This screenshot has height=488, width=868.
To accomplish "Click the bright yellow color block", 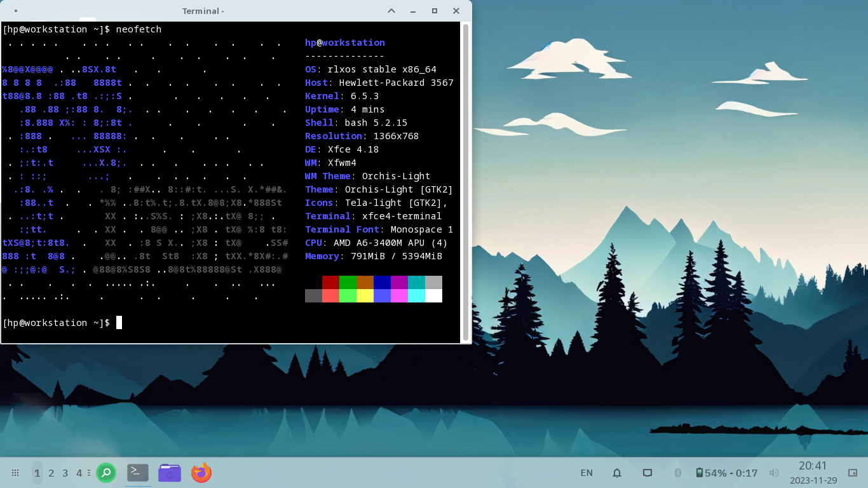I will click(365, 295).
